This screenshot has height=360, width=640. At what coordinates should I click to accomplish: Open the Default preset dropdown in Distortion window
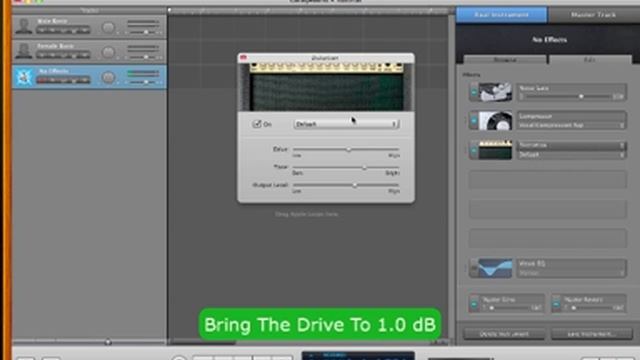346,124
